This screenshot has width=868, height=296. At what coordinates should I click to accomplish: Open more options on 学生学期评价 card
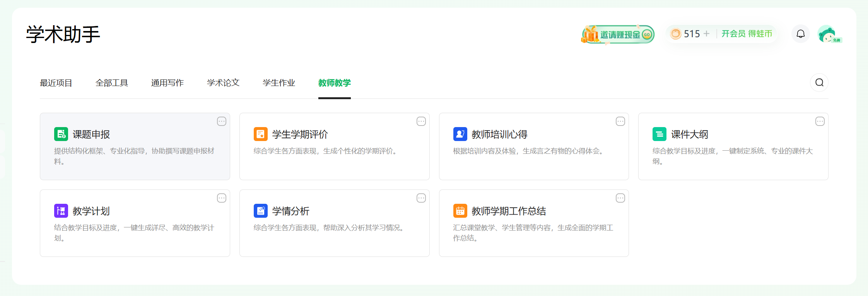(421, 121)
